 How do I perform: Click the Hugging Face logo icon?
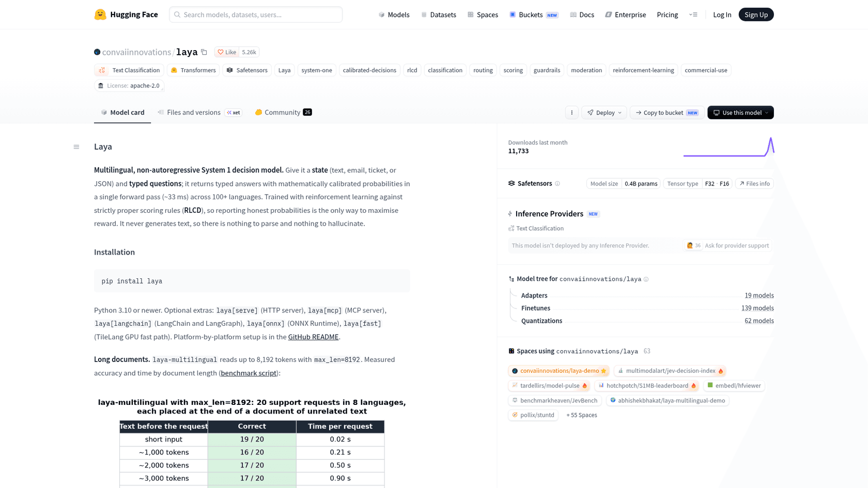click(100, 14)
